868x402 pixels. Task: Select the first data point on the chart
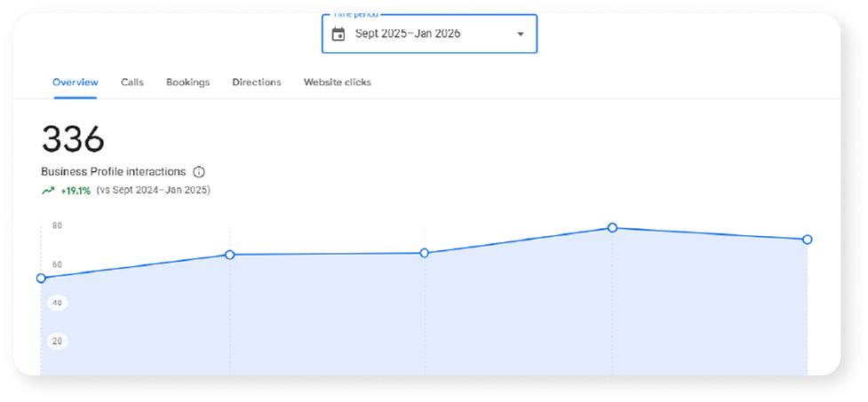click(x=41, y=278)
